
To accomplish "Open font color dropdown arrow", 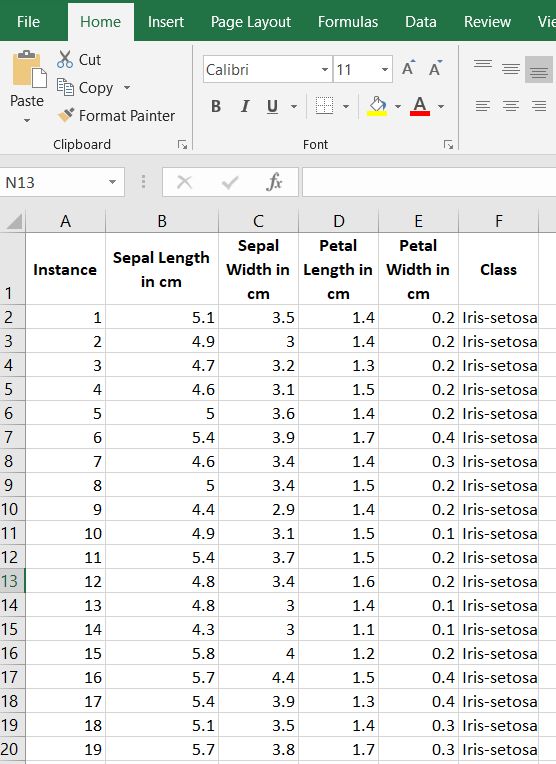I will coord(441,106).
